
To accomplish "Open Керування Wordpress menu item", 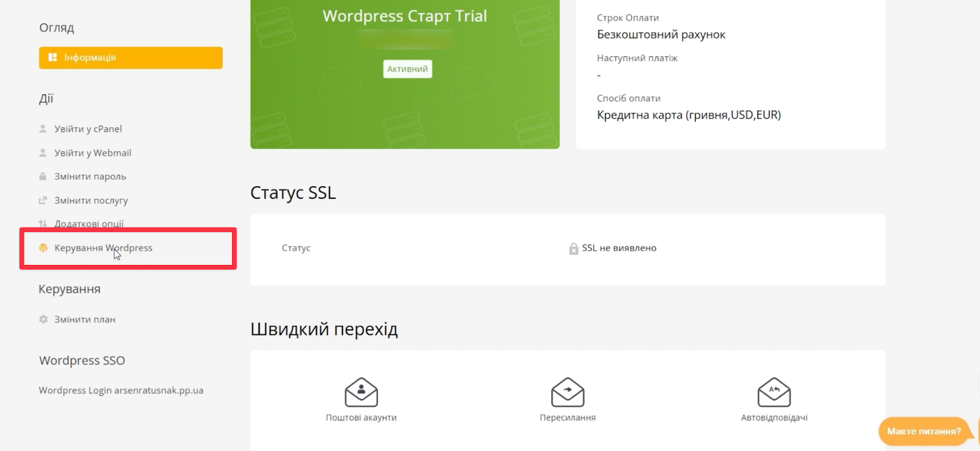I will coord(103,248).
